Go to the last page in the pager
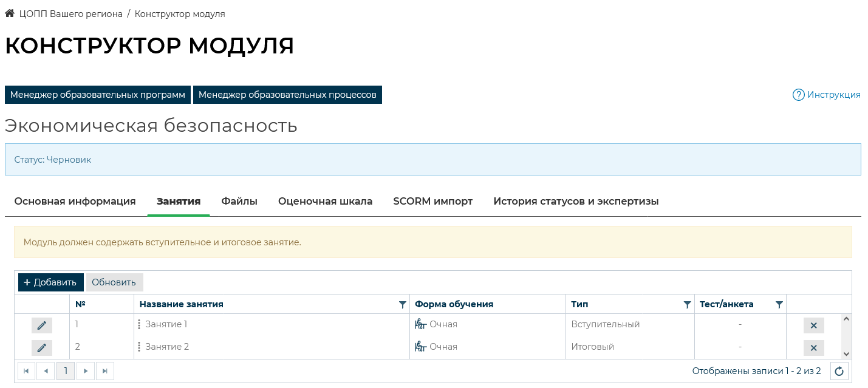 [x=105, y=371]
